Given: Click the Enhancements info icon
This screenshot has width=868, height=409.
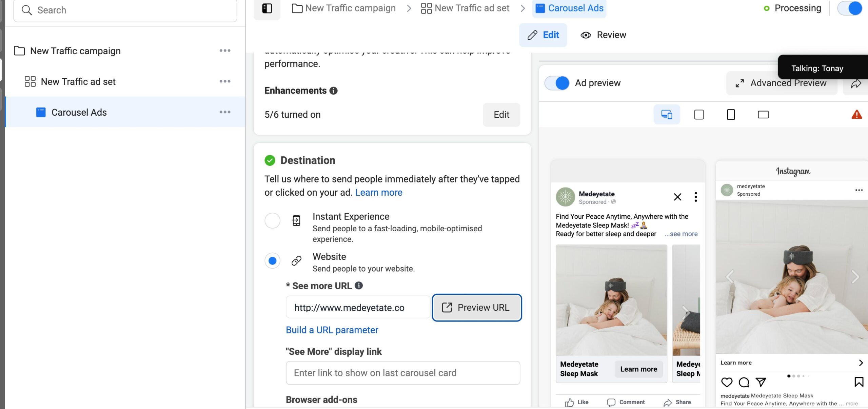Looking at the screenshot, I should tap(333, 91).
